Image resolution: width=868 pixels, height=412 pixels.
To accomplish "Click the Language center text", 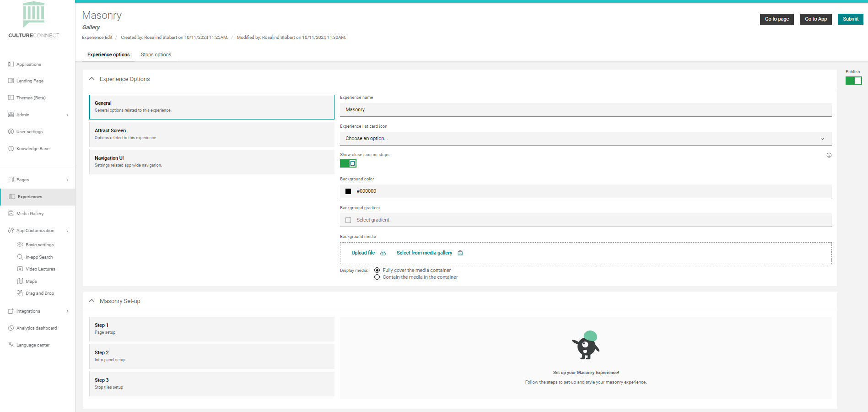I will tap(33, 345).
